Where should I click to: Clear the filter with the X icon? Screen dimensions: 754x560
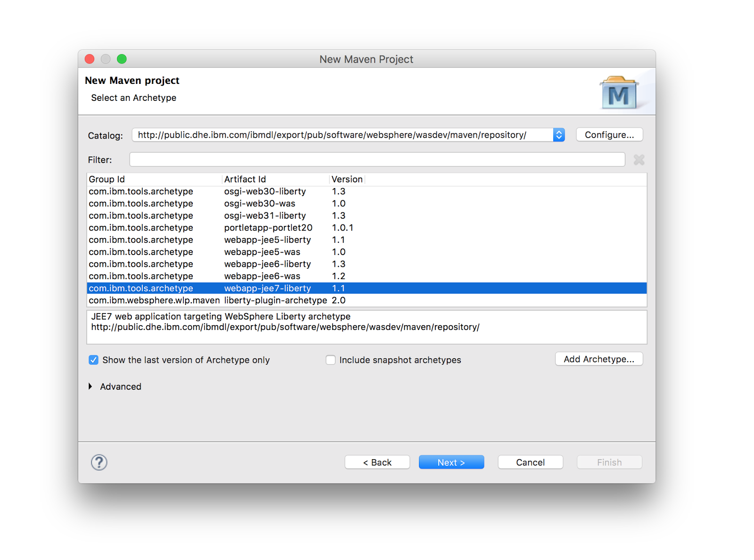639,160
